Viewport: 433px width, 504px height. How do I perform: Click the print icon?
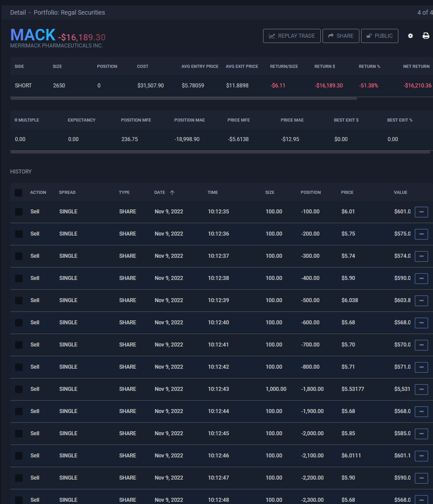(425, 36)
